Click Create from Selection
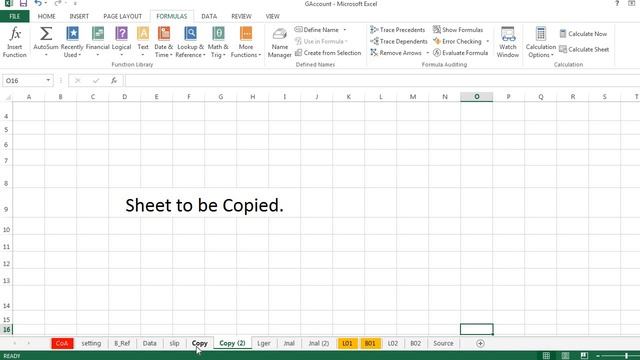The image size is (640, 360). pos(328,53)
